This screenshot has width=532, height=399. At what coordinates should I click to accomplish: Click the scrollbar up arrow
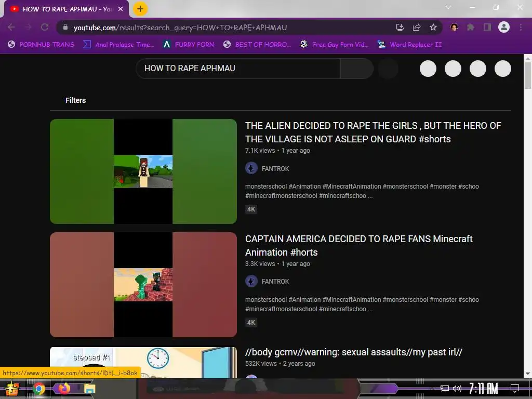528,58
